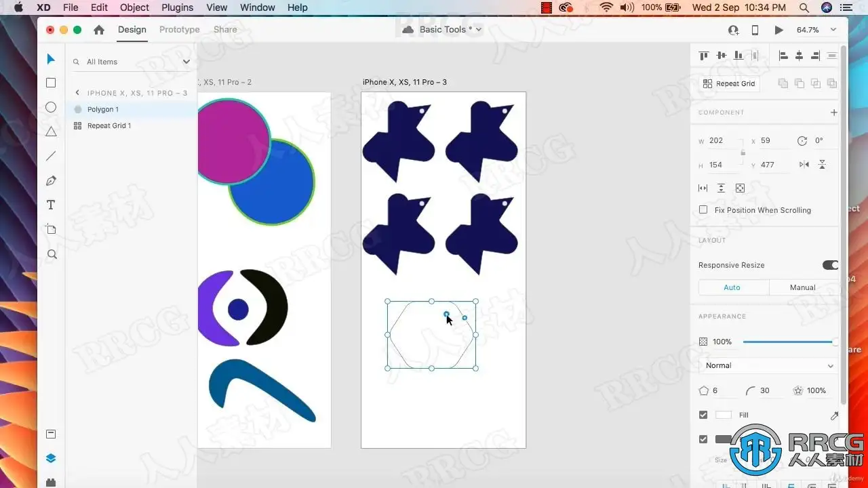Toggle the Layers panel icon

point(51,458)
